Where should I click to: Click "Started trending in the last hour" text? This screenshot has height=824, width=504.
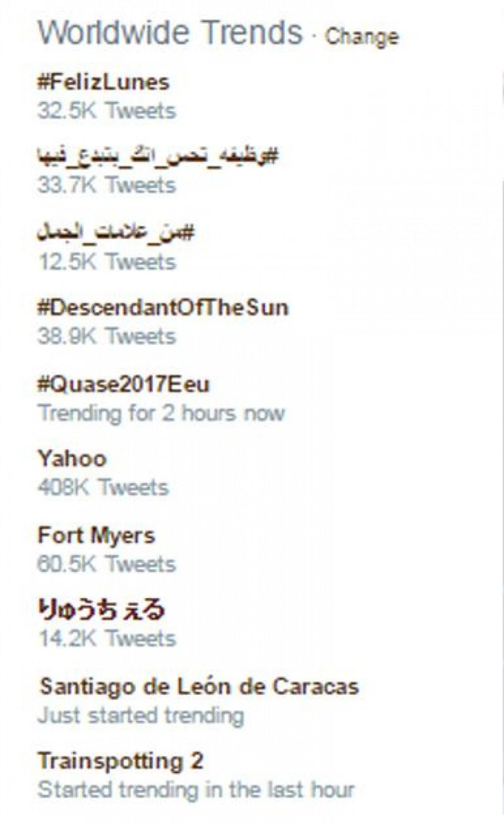[x=196, y=790]
